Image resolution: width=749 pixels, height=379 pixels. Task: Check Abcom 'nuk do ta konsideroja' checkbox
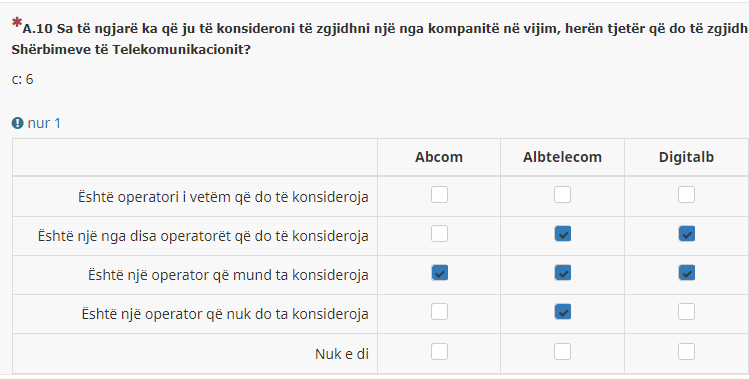pyautogui.click(x=439, y=312)
